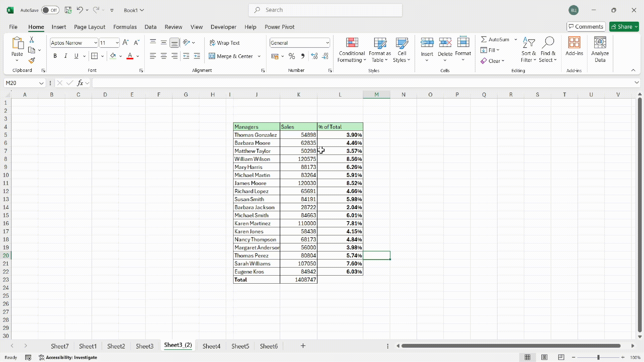Open the General number format dropdown
This screenshot has height=362, width=644.
click(x=327, y=43)
